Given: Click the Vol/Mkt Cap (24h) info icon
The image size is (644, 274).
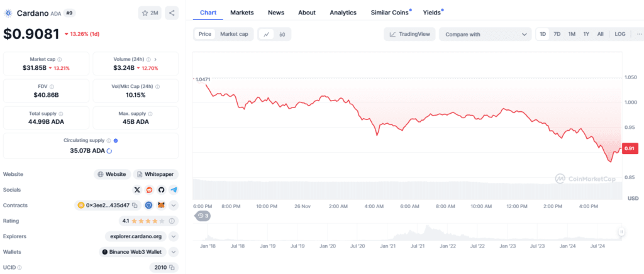Looking at the screenshot, I should click(158, 87).
